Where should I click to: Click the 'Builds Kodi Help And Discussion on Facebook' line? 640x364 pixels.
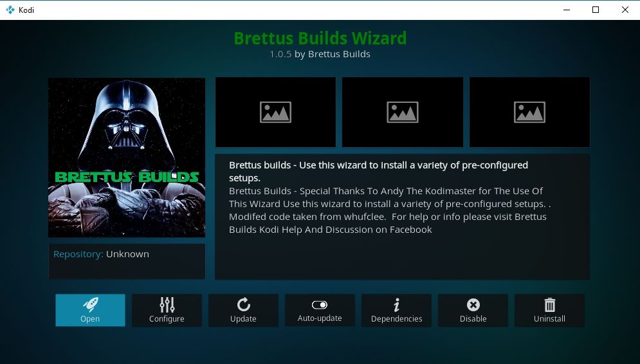coord(330,230)
